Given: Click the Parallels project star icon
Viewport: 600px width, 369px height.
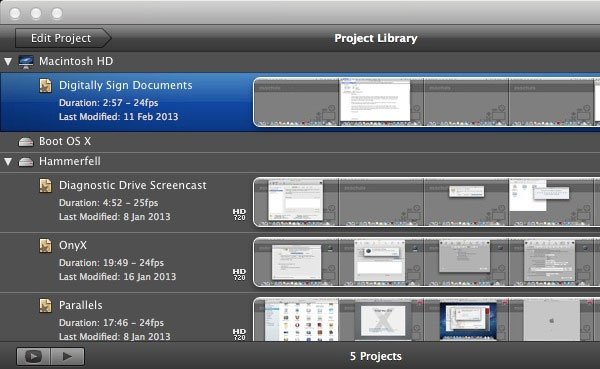Looking at the screenshot, I should (x=46, y=305).
